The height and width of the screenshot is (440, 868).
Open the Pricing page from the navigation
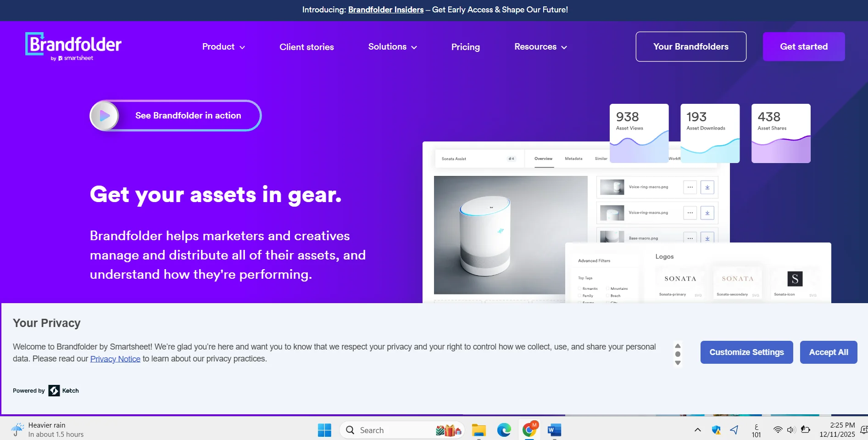(x=465, y=47)
